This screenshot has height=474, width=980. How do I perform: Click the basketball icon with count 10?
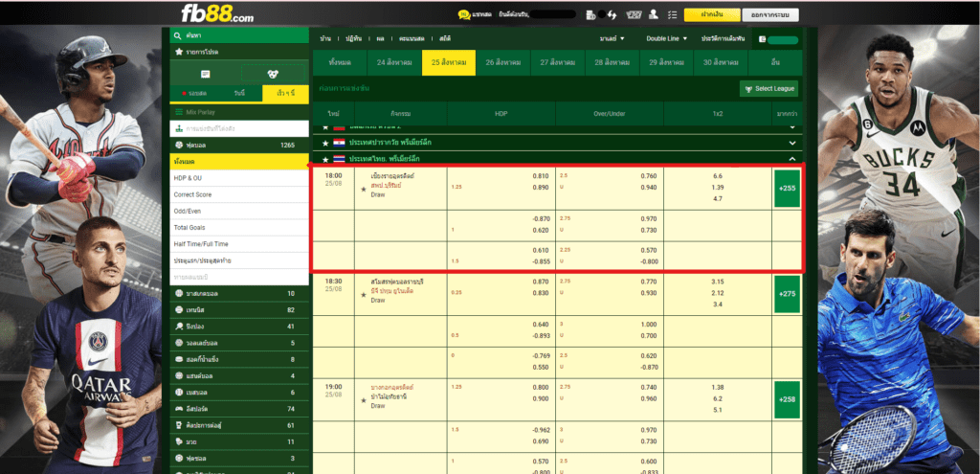click(x=179, y=293)
